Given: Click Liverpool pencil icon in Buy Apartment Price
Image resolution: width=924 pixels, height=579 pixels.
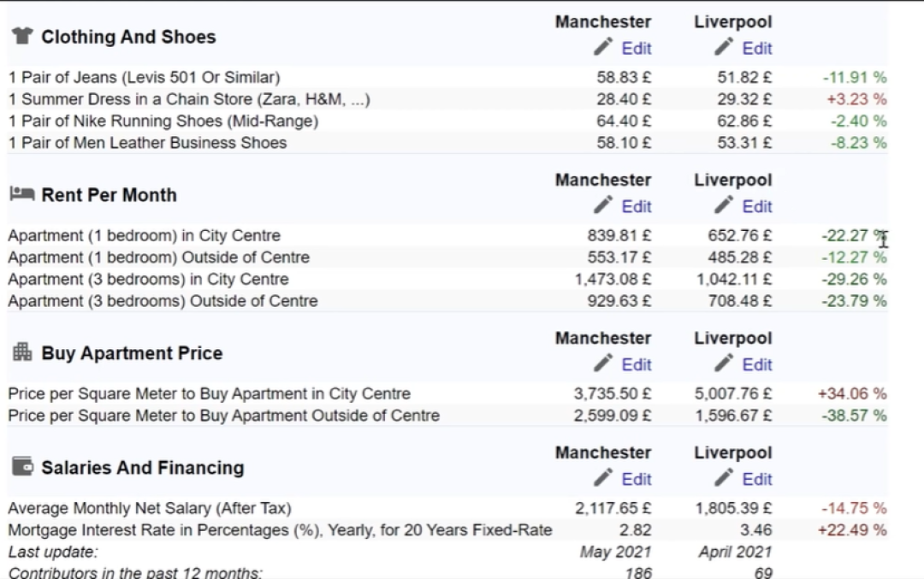Looking at the screenshot, I should (725, 363).
